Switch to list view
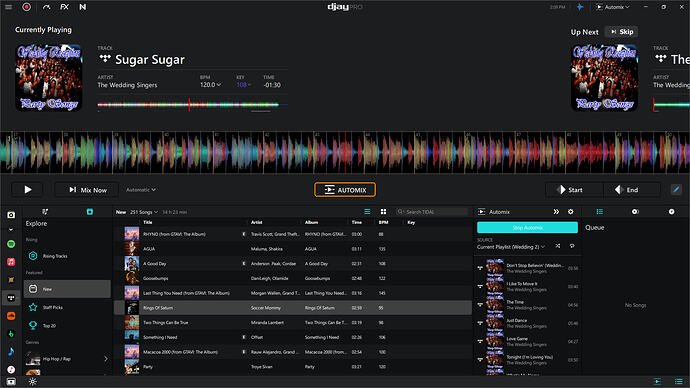Image resolution: width=690 pixels, height=388 pixels. click(x=367, y=212)
